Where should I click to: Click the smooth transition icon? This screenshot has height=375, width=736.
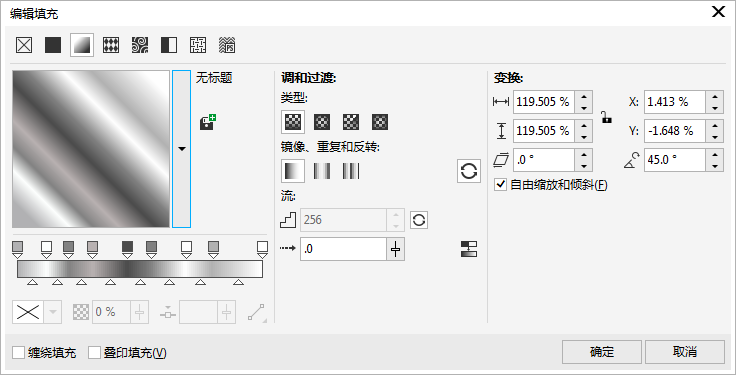[x=469, y=249]
